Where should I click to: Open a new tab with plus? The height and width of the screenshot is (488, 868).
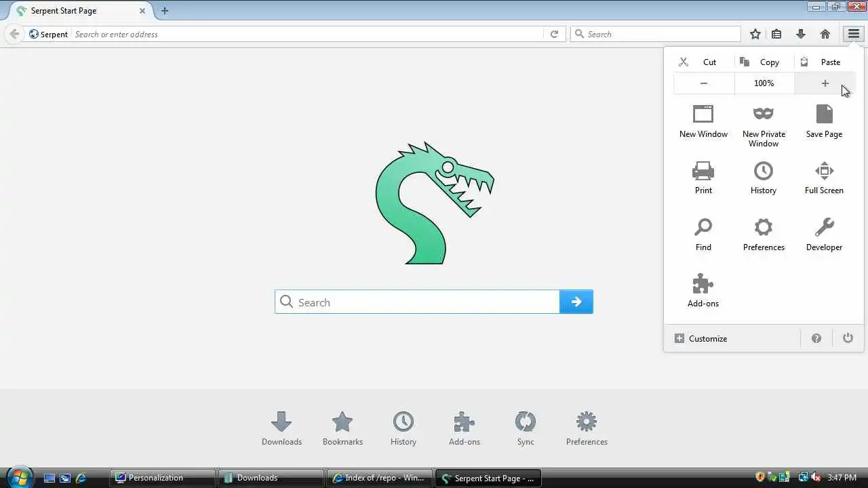click(x=165, y=11)
